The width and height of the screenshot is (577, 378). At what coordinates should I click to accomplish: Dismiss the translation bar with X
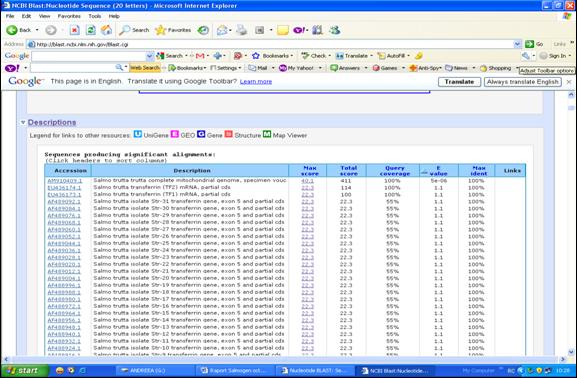point(569,82)
